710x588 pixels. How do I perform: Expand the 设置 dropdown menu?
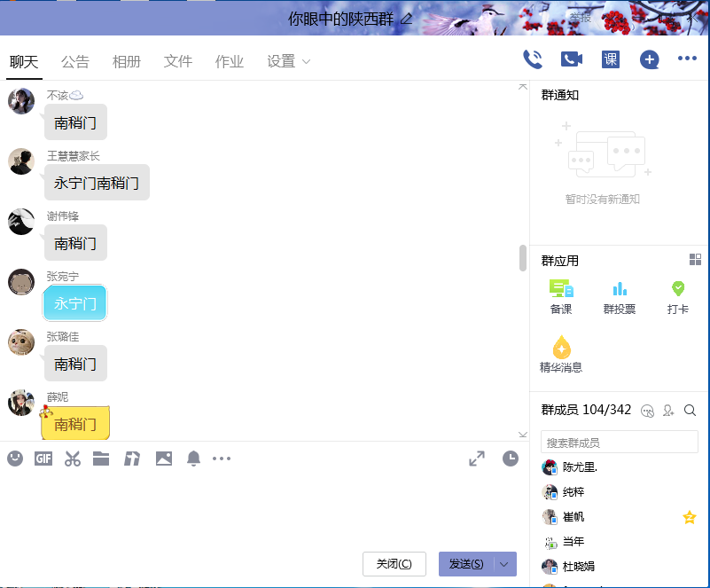pos(289,61)
